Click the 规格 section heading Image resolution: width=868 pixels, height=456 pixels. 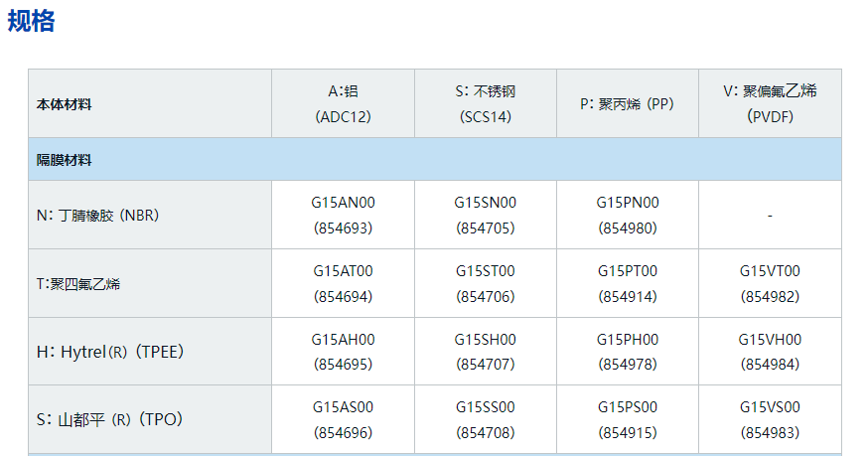[32, 21]
